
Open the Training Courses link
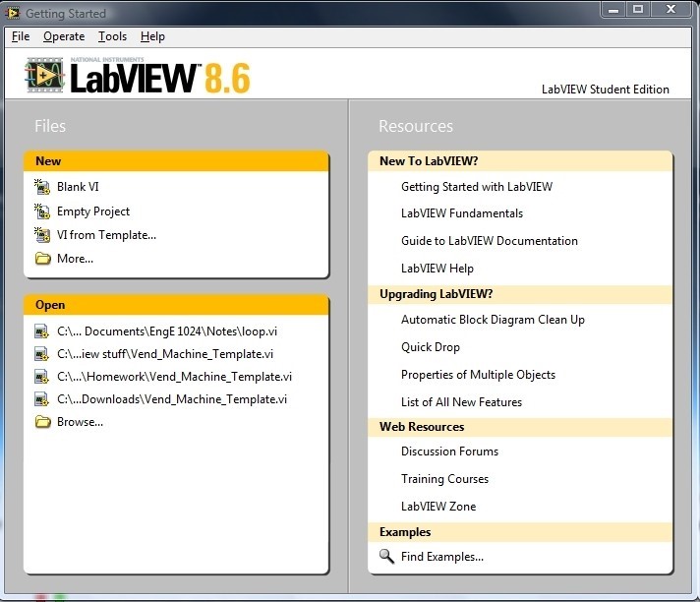[444, 479]
